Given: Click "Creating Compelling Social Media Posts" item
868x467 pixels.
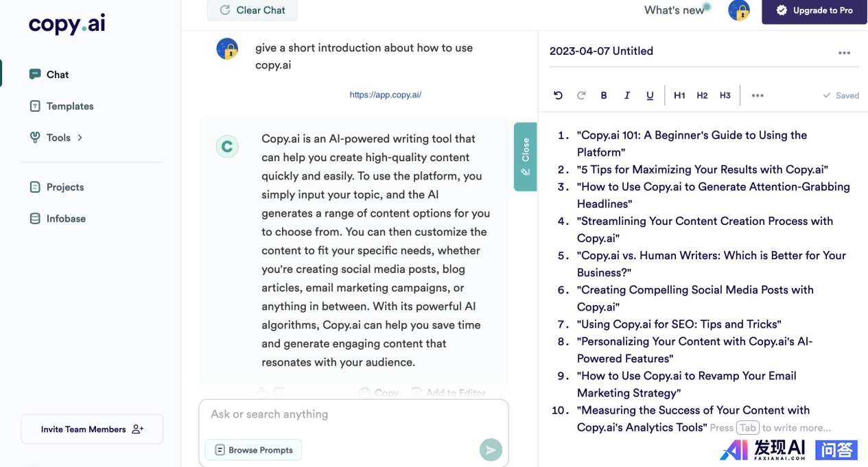Looking at the screenshot, I should click(695, 298).
